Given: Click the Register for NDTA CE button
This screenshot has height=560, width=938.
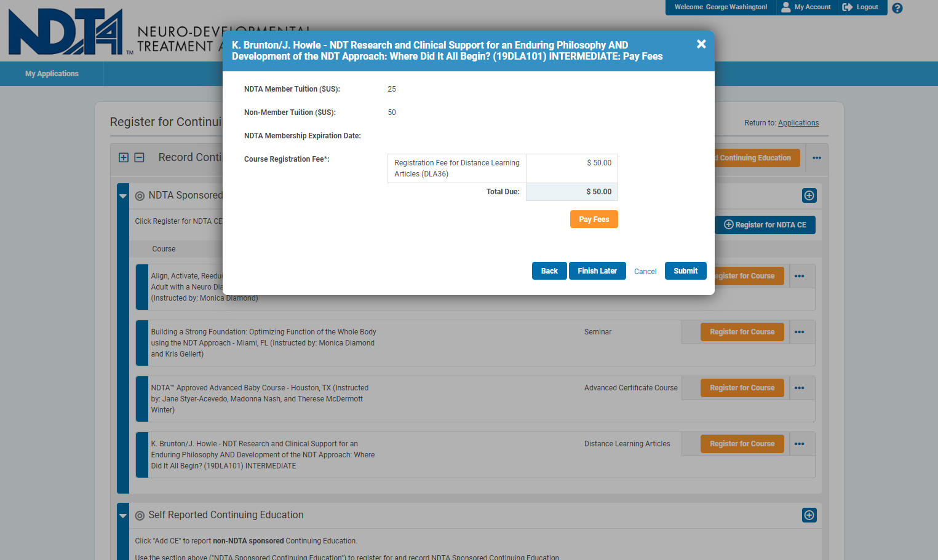Looking at the screenshot, I should (765, 225).
